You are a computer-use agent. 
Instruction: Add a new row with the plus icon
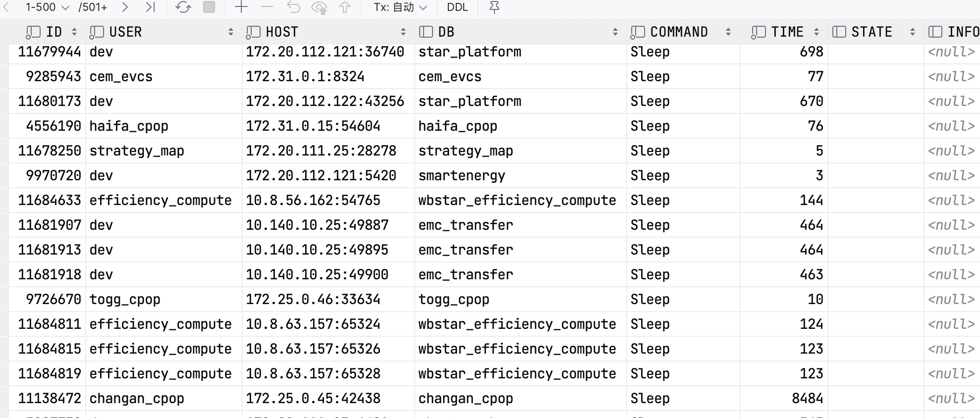point(241,7)
